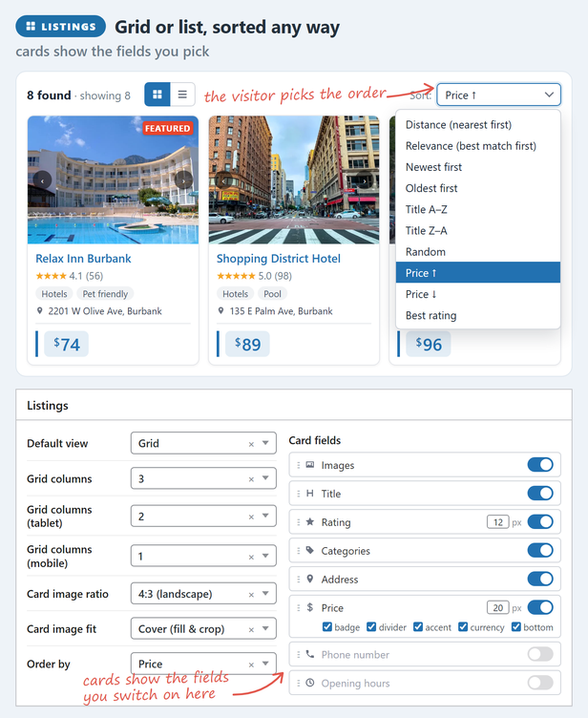The height and width of the screenshot is (718, 588).
Task: Choose Best rating sort option
Action: point(478,315)
